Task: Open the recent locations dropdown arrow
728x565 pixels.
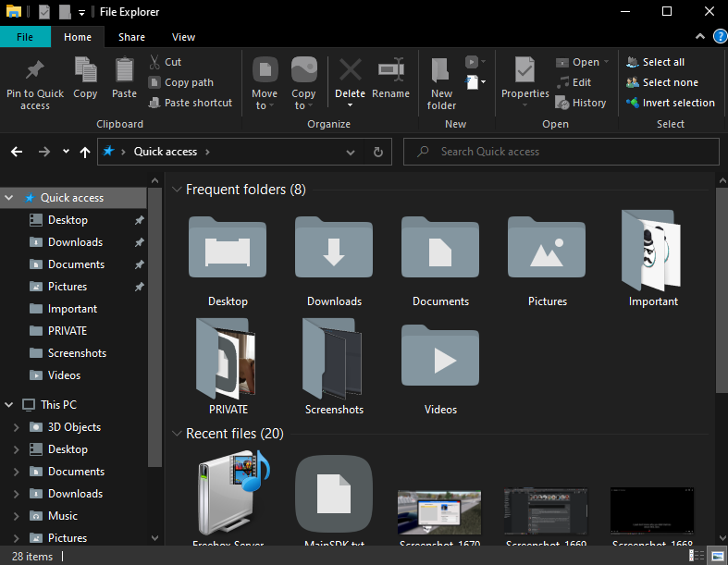Action: [66, 152]
